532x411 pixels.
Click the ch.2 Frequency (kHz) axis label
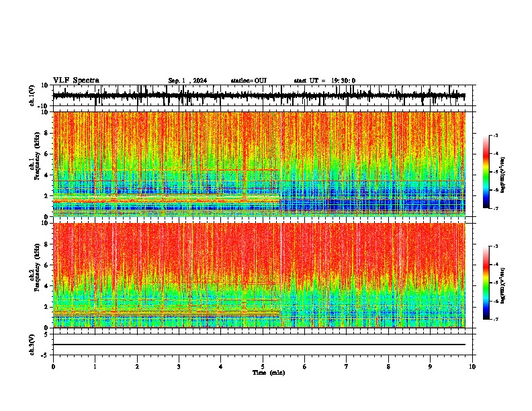coord(36,267)
